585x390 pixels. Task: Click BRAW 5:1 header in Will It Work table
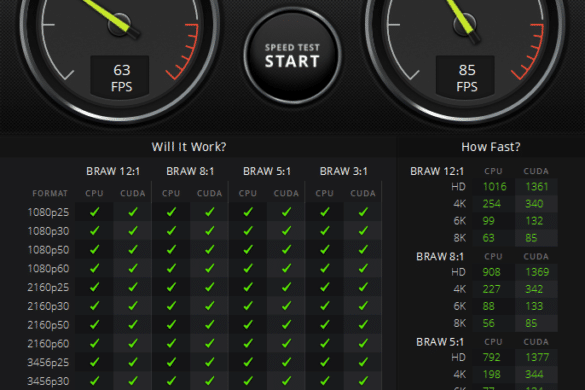pyautogui.click(x=267, y=171)
